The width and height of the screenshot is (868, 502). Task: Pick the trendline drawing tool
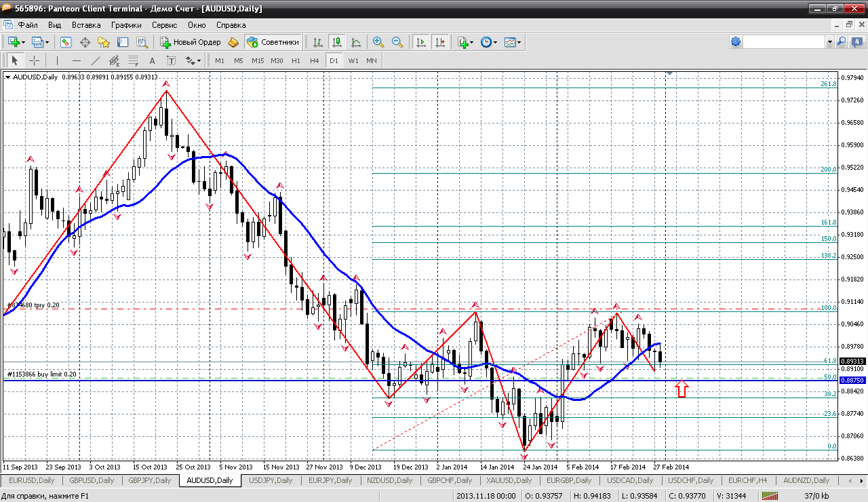point(96,60)
